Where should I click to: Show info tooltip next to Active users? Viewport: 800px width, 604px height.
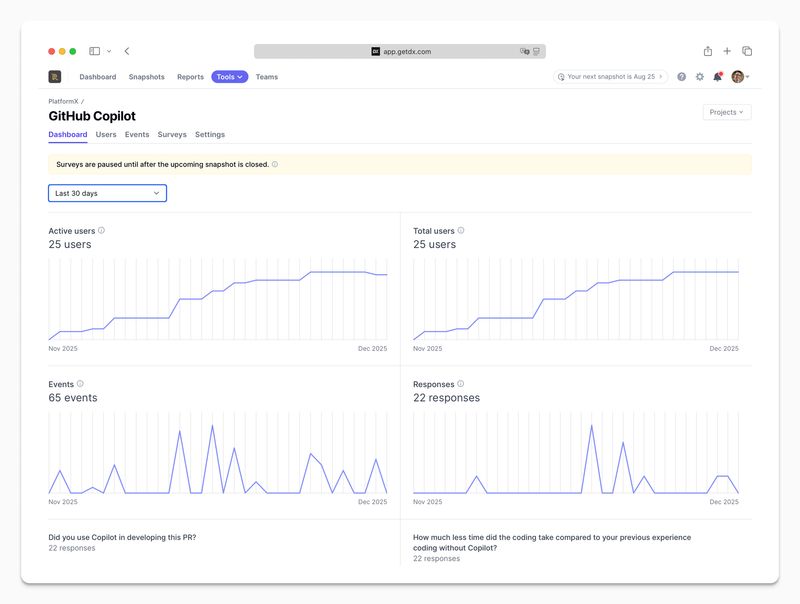tap(102, 230)
